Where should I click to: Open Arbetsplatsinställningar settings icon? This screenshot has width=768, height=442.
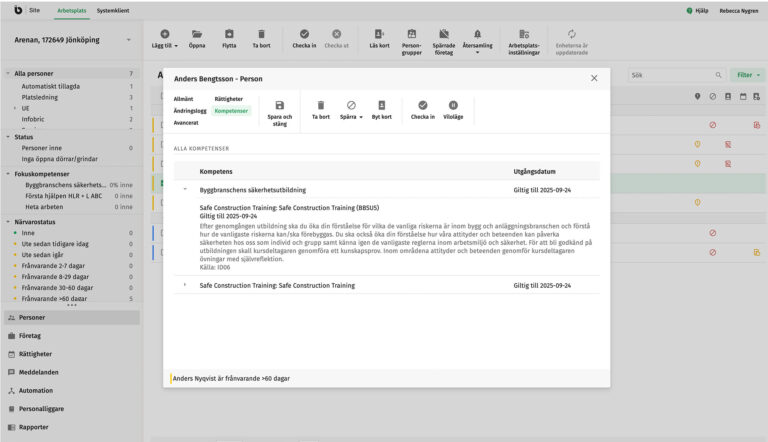[x=524, y=34]
